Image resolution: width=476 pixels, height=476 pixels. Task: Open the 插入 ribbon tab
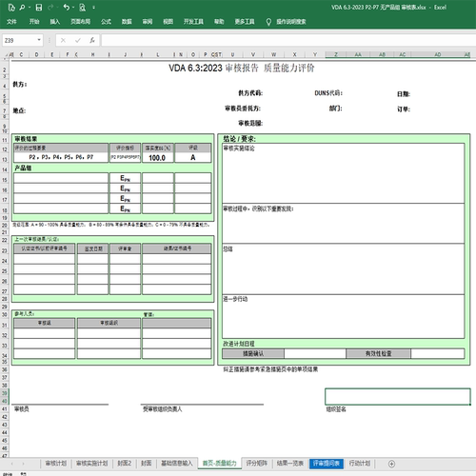tap(55, 22)
